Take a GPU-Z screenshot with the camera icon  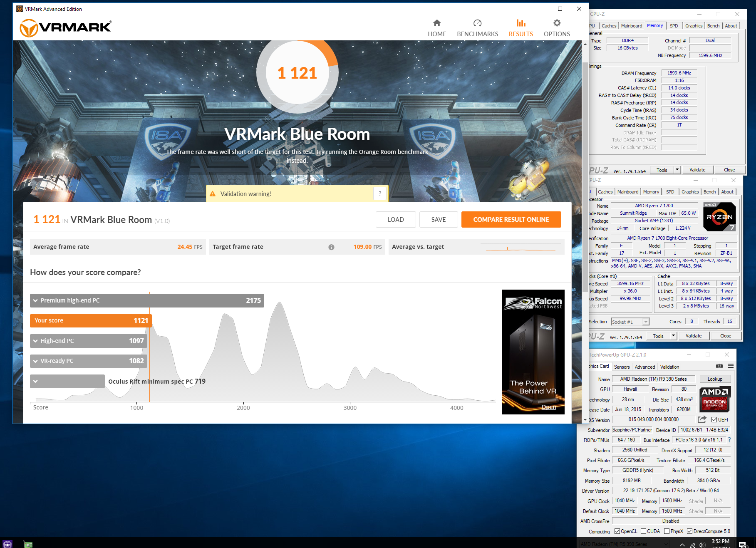tap(719, 366)
